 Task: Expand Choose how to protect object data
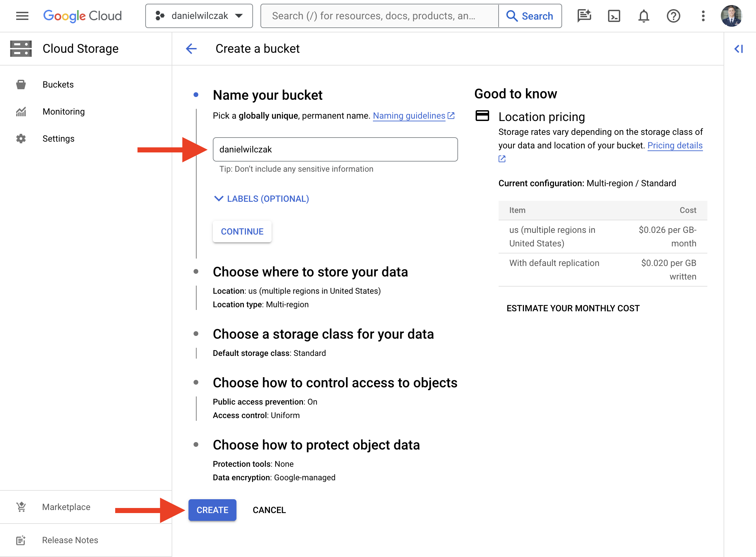[317, 445]
